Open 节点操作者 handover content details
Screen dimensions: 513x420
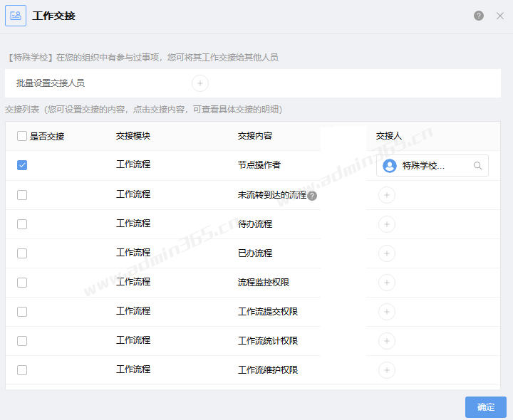coord(259,165)
